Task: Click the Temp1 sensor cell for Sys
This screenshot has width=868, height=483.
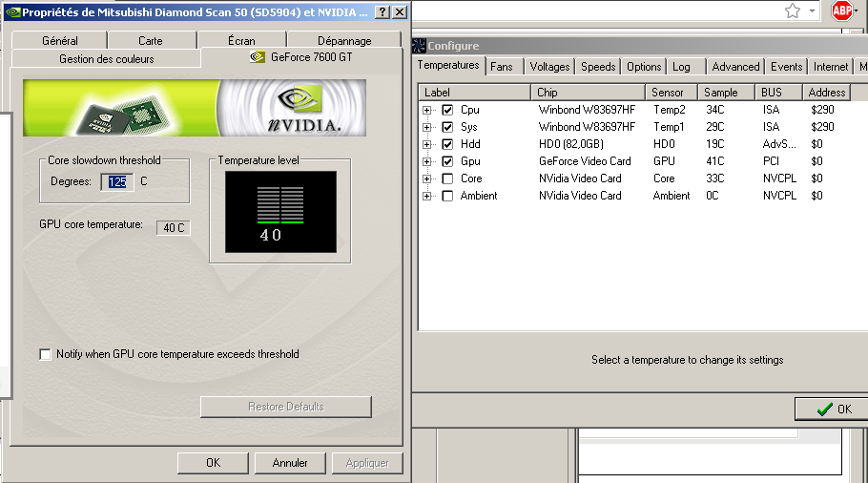Action: [x=669, y=127]
